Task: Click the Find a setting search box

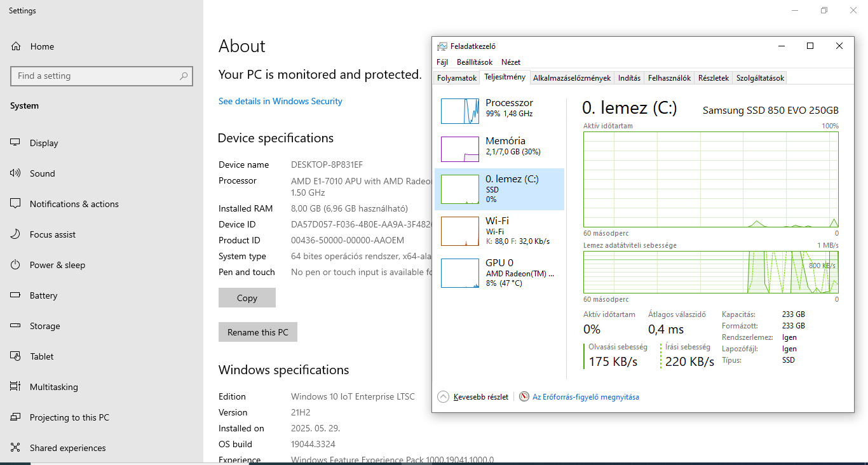Action: tap(95, 76)
